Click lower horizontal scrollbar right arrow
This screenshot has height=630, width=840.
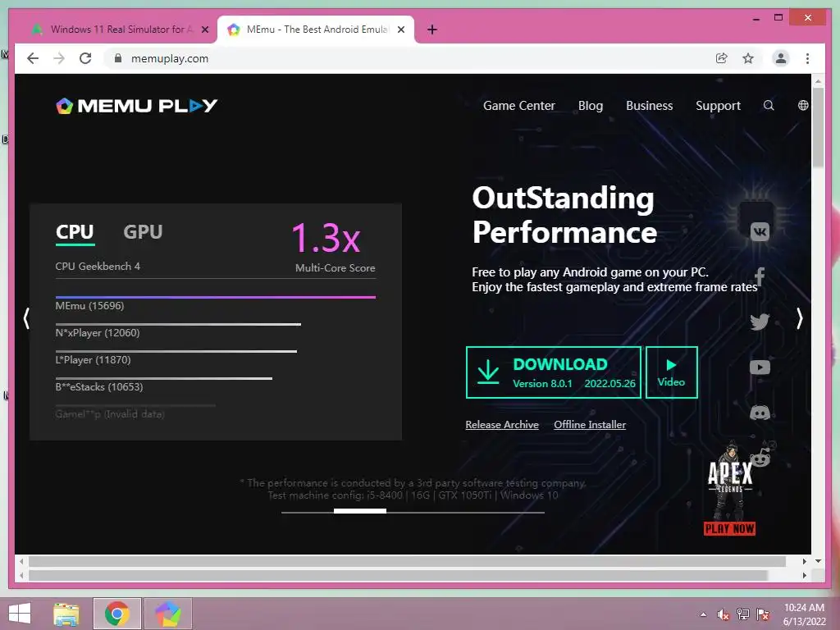(804, 575)
